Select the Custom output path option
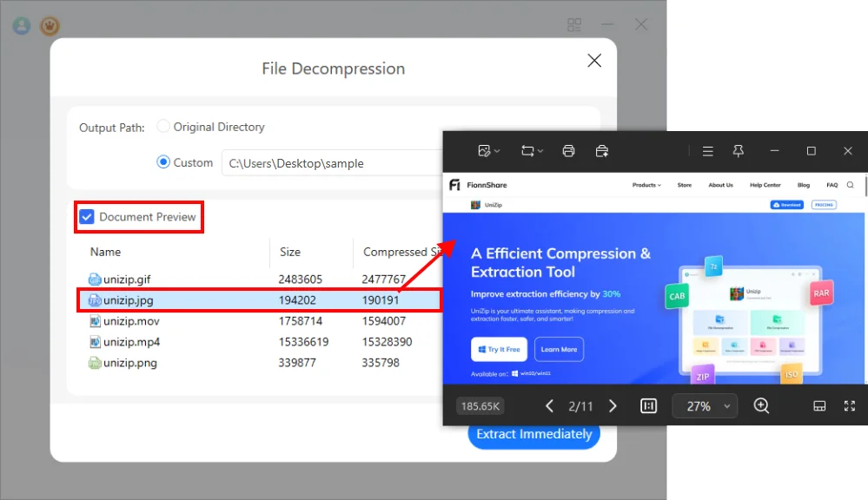 click(x=163, y=162)
